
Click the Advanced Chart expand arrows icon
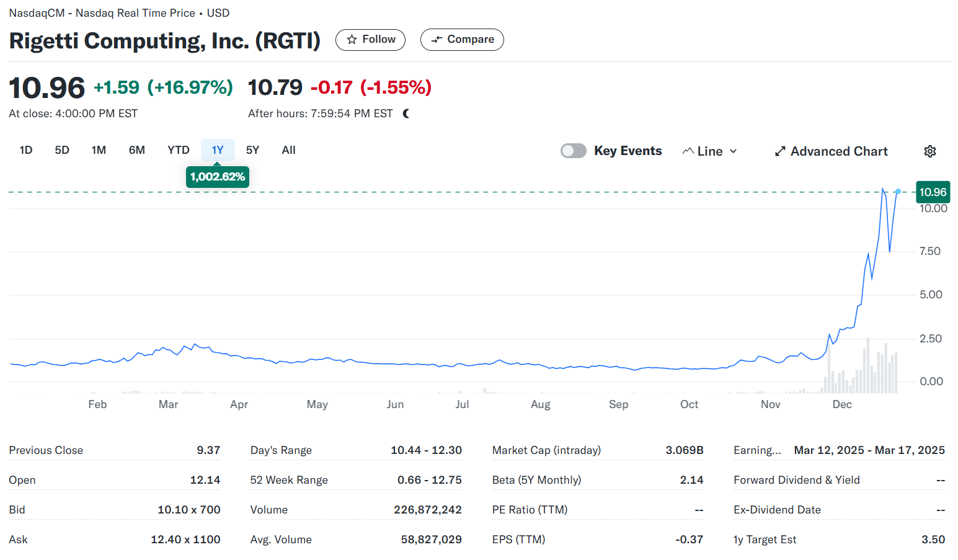[x=780, y=151]
